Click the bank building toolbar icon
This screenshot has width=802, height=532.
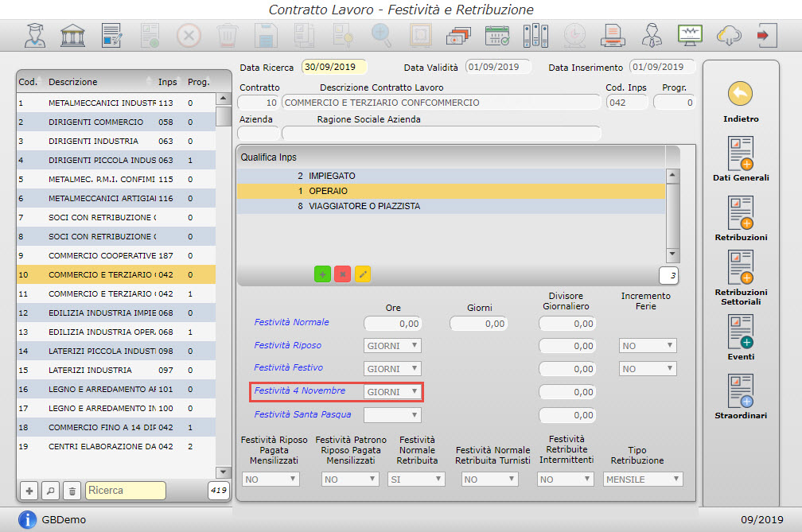click(72, 36)
